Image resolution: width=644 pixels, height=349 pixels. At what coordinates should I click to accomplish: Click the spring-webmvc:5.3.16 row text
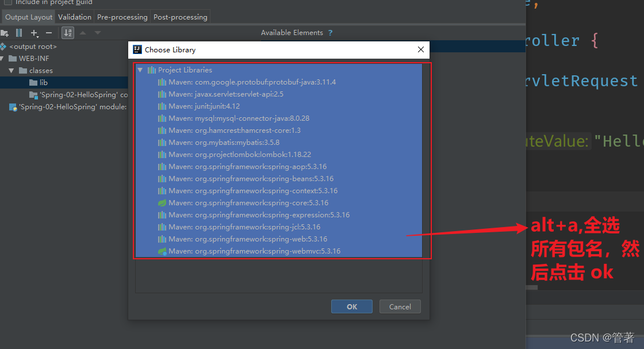[254, 251]
